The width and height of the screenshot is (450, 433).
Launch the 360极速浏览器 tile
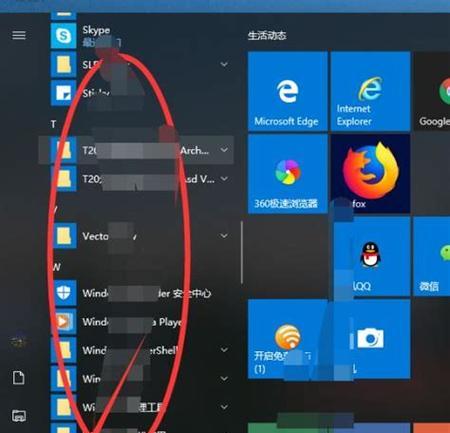pos(288,174)
